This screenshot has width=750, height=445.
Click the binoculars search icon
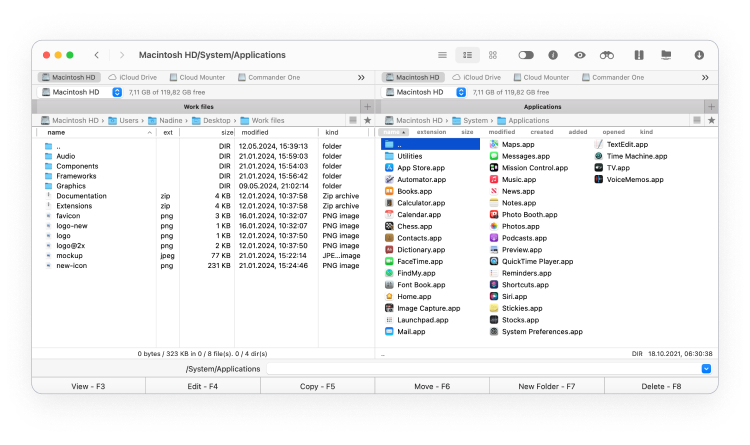coord(607,55)
